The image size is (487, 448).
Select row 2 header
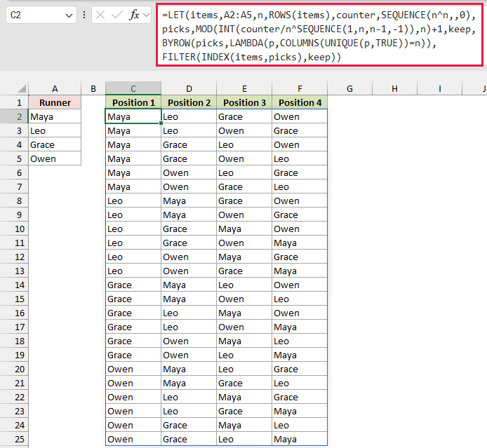pos(14,116)
